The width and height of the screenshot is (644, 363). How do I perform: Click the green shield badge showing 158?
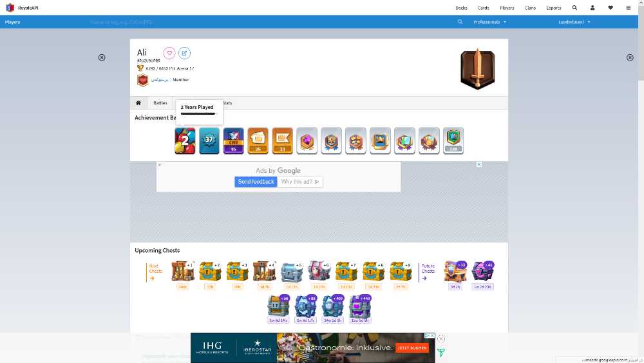pos(453,141)
